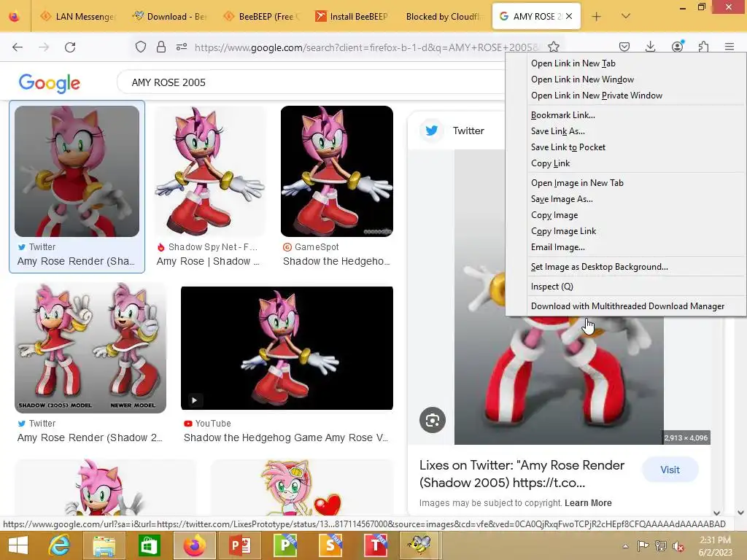
Task: Open Shadow Spy Net Amy Rose thumbnail
Action: pyautogui.click(x=210, y=171)
